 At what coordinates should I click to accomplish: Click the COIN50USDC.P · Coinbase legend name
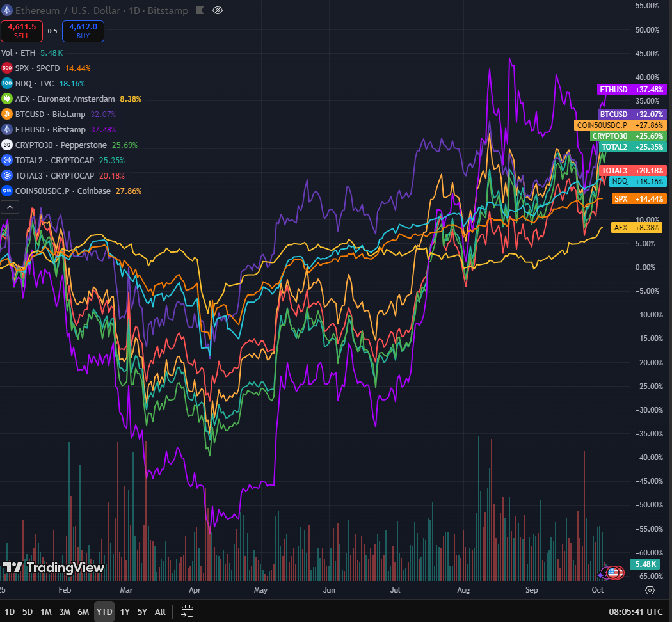coord(63,191)
